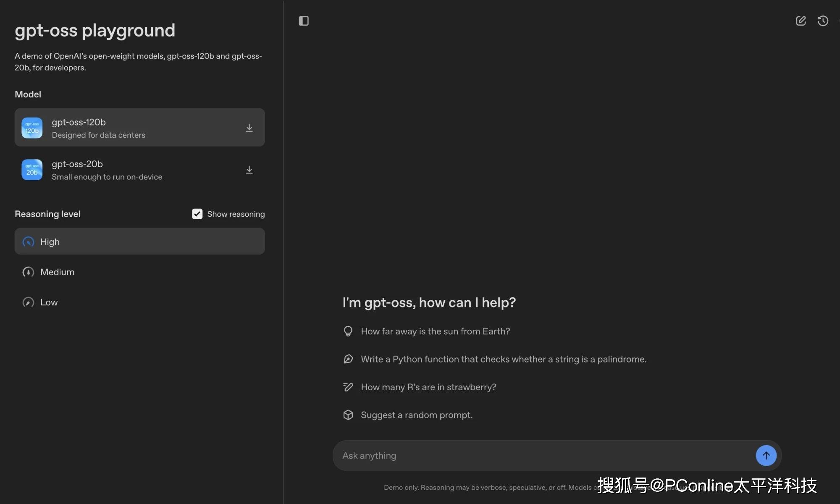The image size is (840, 504).
Task: Click the I'm gpt-oss greeting heading
Action: [429, 302]
